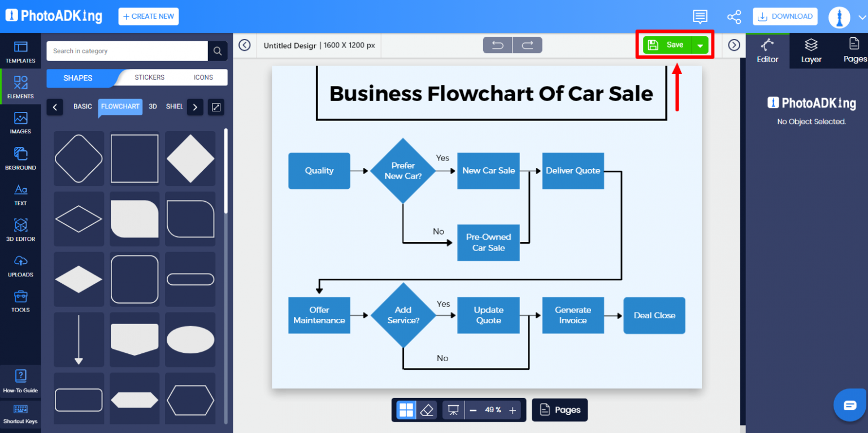The image size is (868, 433).
Task: Click the Download button
Action: [x=785, y=16]
